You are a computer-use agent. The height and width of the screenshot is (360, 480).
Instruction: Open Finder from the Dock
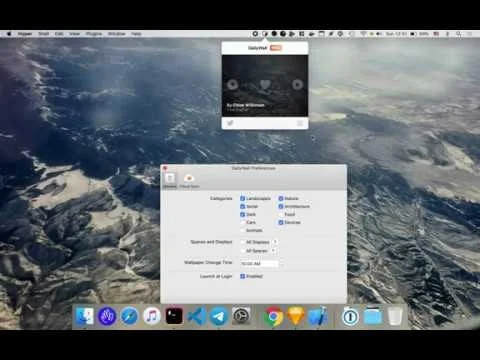(85, 316)
